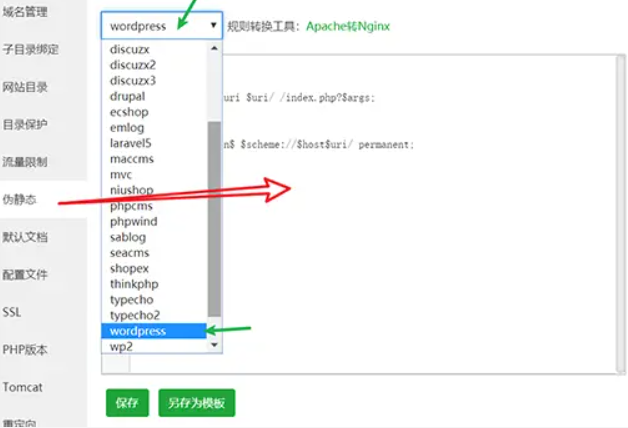The image size is (628, 428).
Task: Click the 保存 save button
Action: [127, 403]
